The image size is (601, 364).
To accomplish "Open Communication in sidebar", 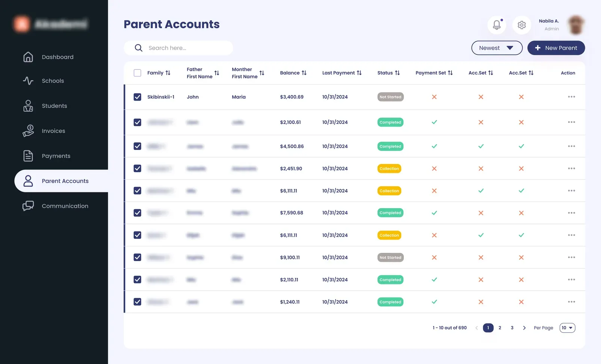I will coord(65,206).
